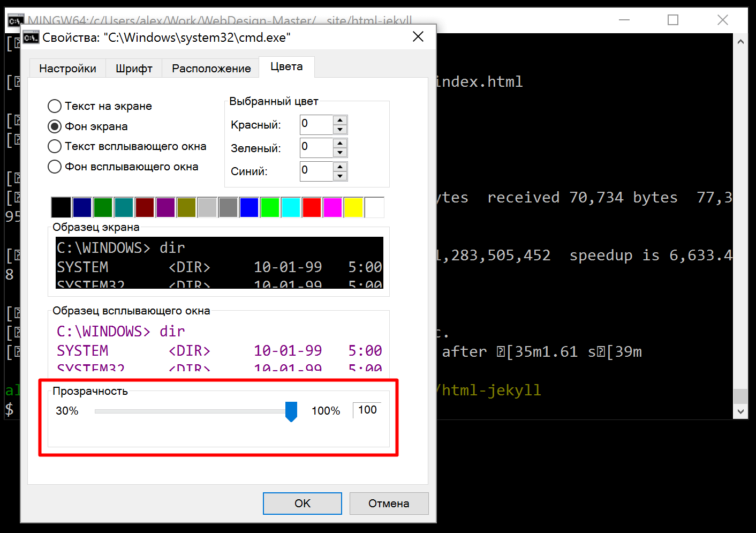Choose 'Фон всплывающего окна' radio button

pos(123,167)
